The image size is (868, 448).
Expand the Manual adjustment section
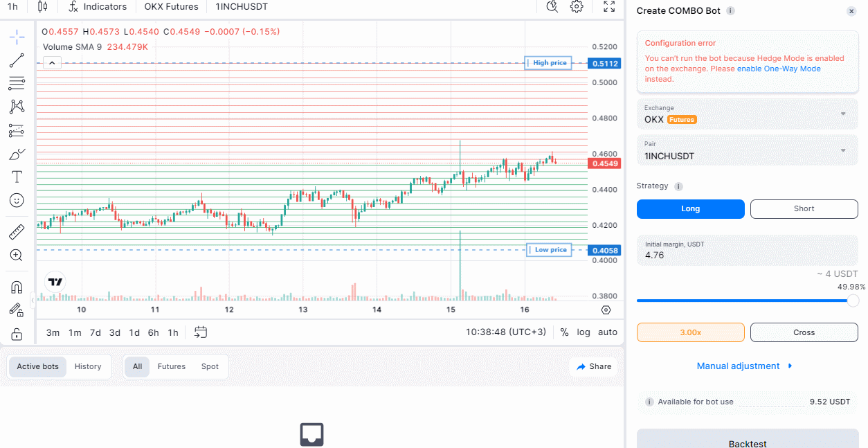[x=745, y=366]
